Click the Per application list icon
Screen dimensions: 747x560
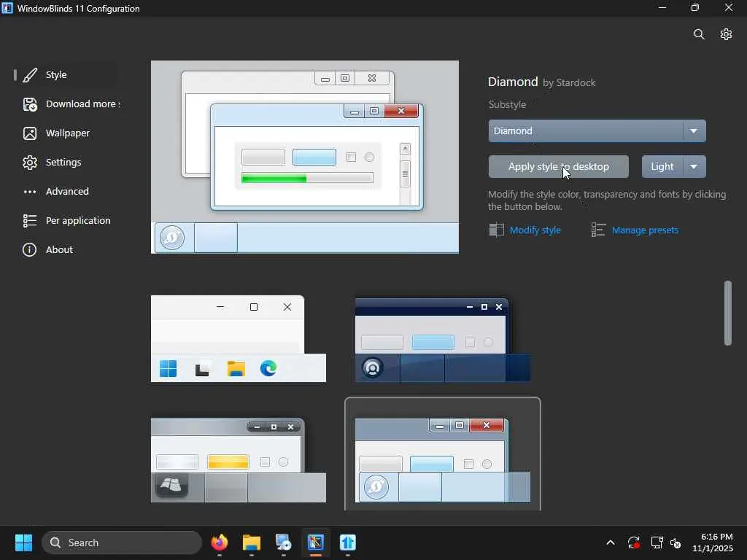click(x=29, y=220)
